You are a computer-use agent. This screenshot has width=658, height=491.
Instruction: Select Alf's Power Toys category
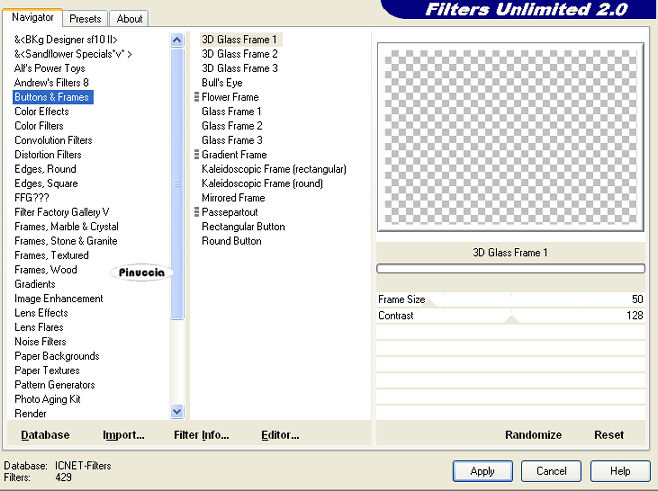(50, 68)
